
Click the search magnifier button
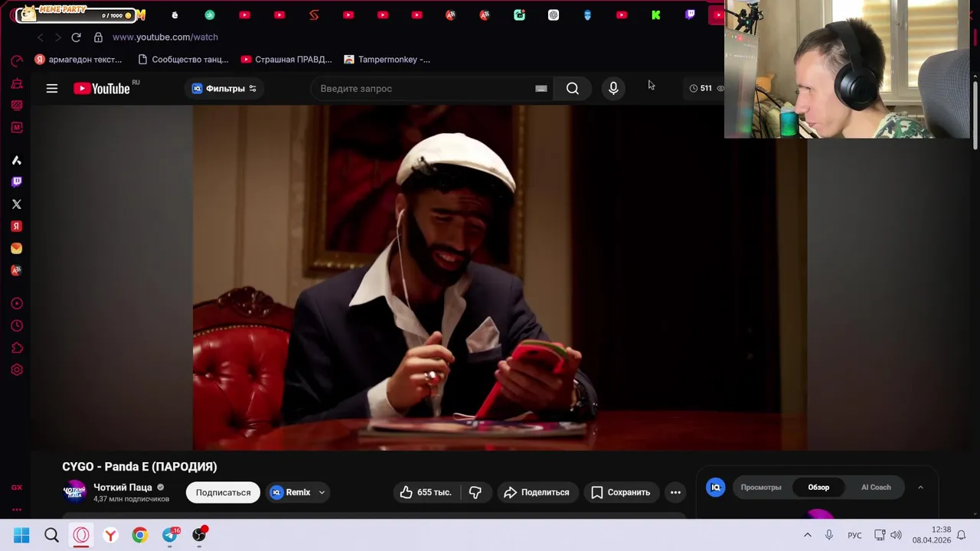click(x=573, y=89)
